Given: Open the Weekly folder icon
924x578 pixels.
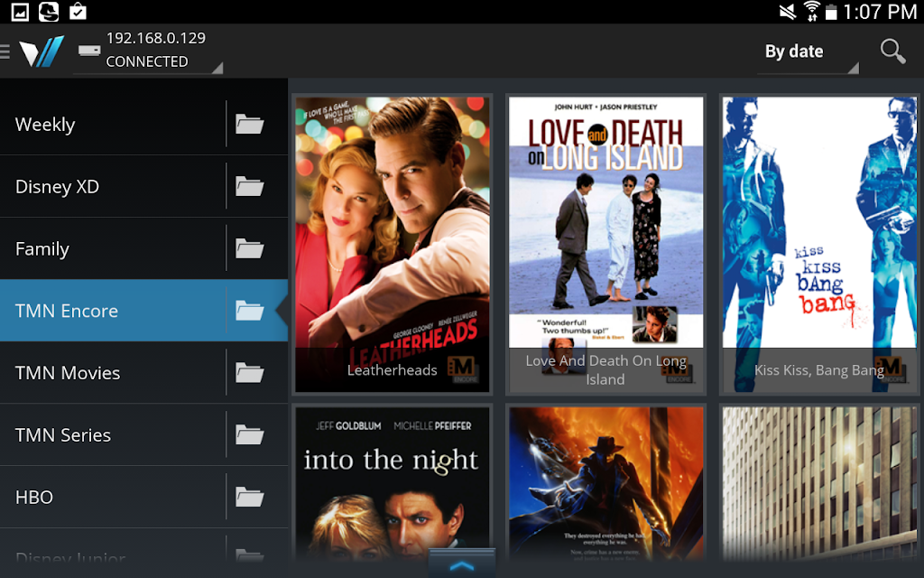Looking at the screenshot, I should click(x=249, y=124).
